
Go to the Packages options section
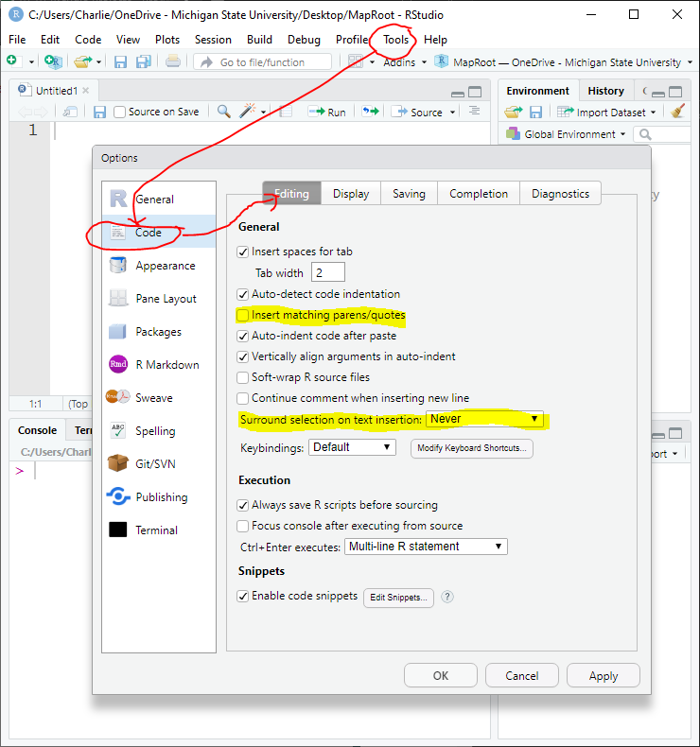(157, 332)
